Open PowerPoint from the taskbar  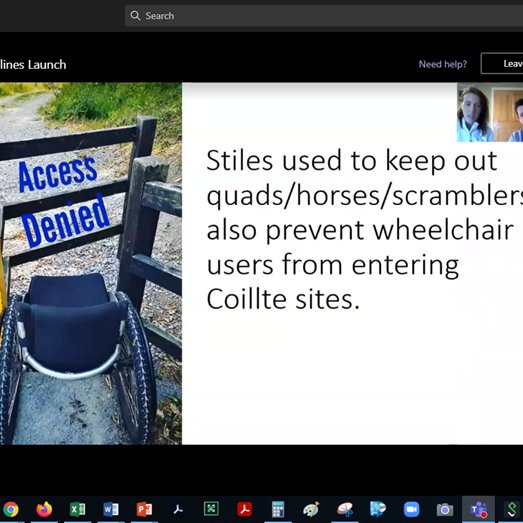click(x=144, y=509)
